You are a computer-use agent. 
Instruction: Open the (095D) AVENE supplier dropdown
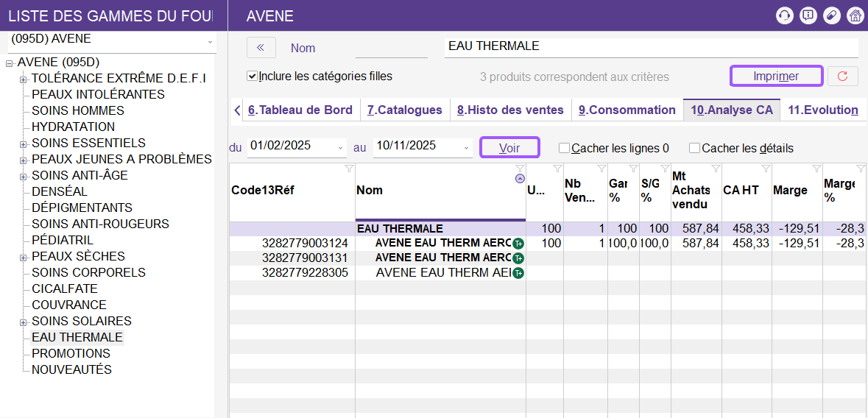(210, 41)
